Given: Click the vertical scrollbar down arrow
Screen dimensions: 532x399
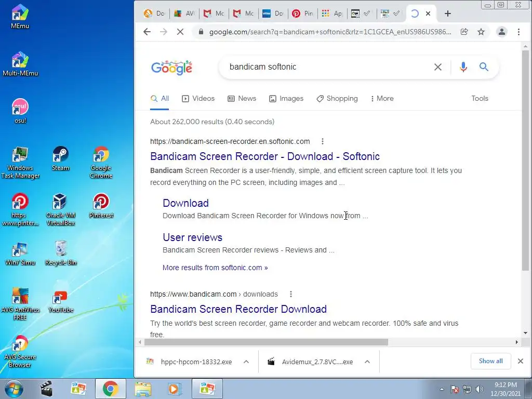Looking at the screenshot, I should tap(525, 333).
